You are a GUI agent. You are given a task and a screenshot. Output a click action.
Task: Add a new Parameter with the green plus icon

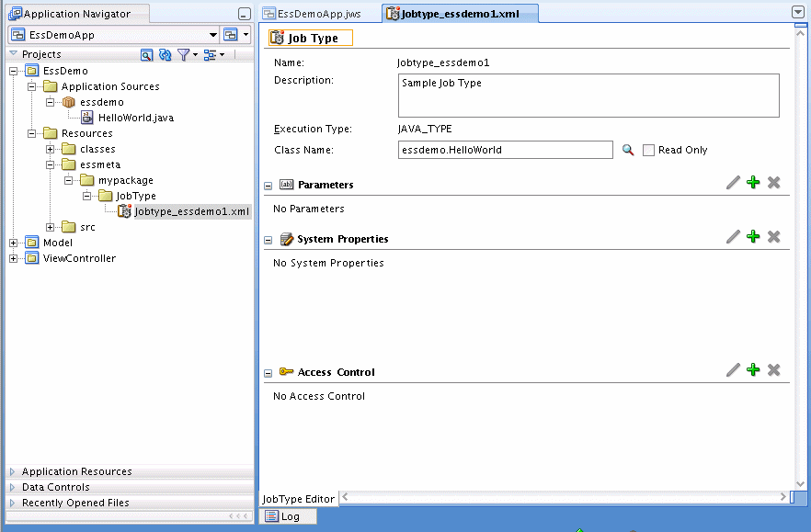pyautogui.click(x=753, y=182)
